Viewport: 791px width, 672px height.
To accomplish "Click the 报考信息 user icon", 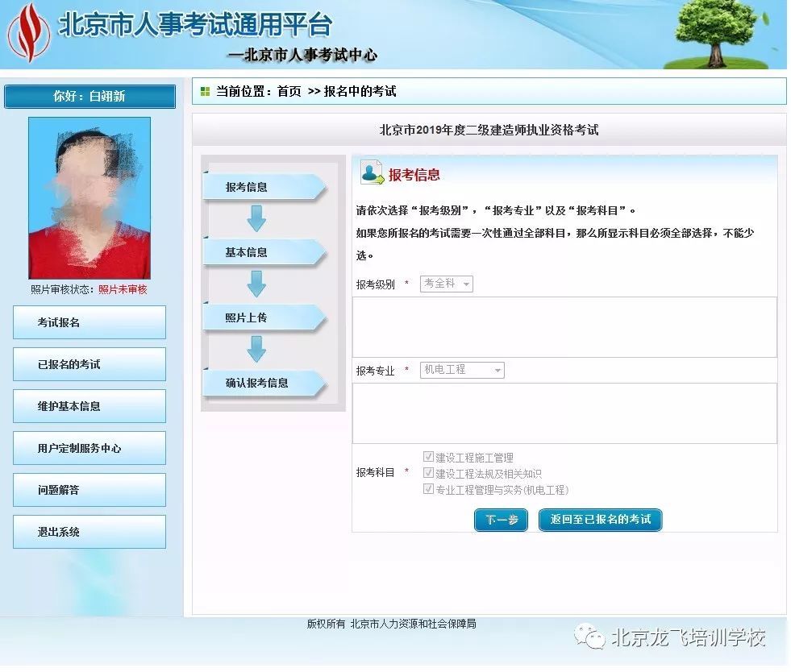I will click(x=373, y=172).
